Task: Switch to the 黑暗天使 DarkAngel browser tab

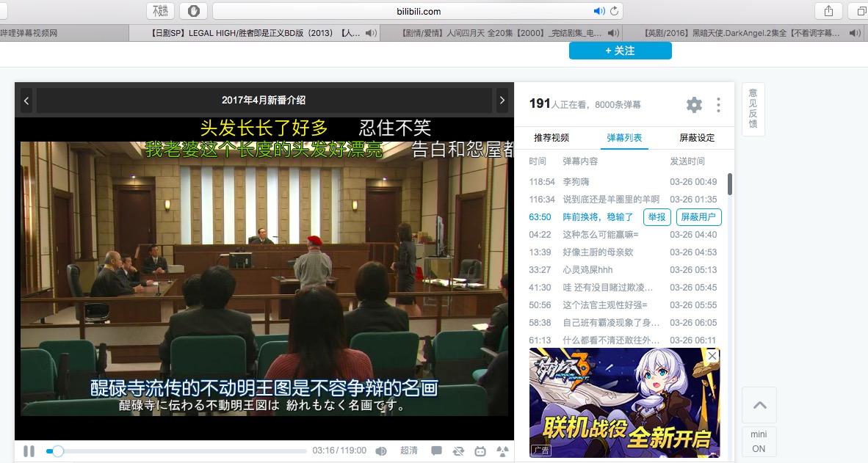Action: (x=745, y=33)
